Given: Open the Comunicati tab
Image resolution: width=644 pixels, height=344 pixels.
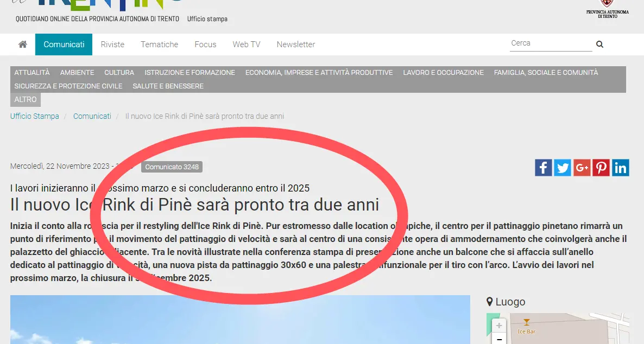Looking at the screenshot, I should [x=64, y=44].
